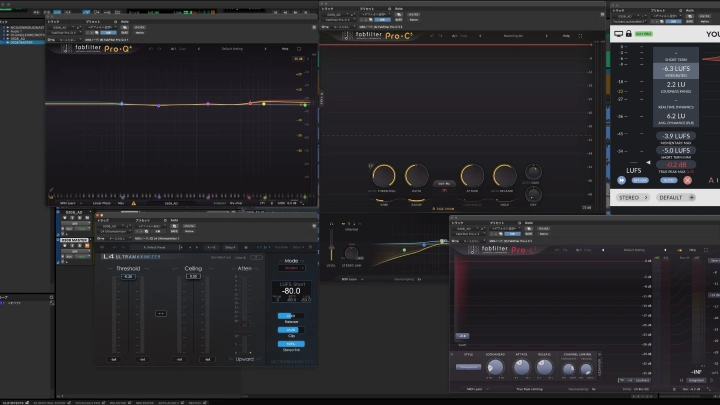Click the Pro-Q warning triangle icon

pyautogui.click(x=134, y=203)
